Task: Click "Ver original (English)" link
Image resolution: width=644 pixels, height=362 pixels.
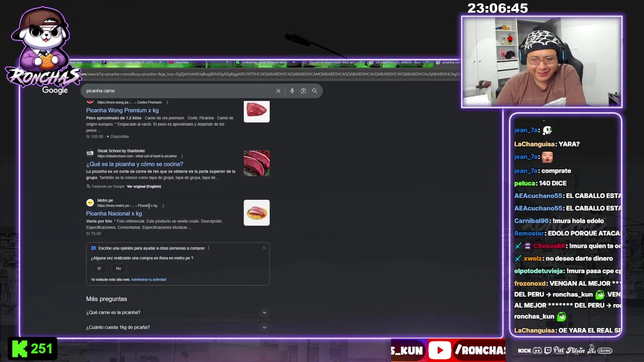Action: (x=144, y=187)
